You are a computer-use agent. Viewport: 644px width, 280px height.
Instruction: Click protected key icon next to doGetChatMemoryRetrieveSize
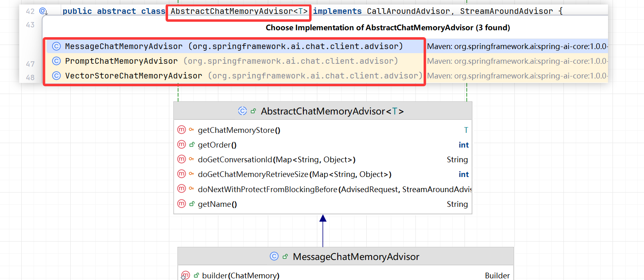[x=191, y=174]
